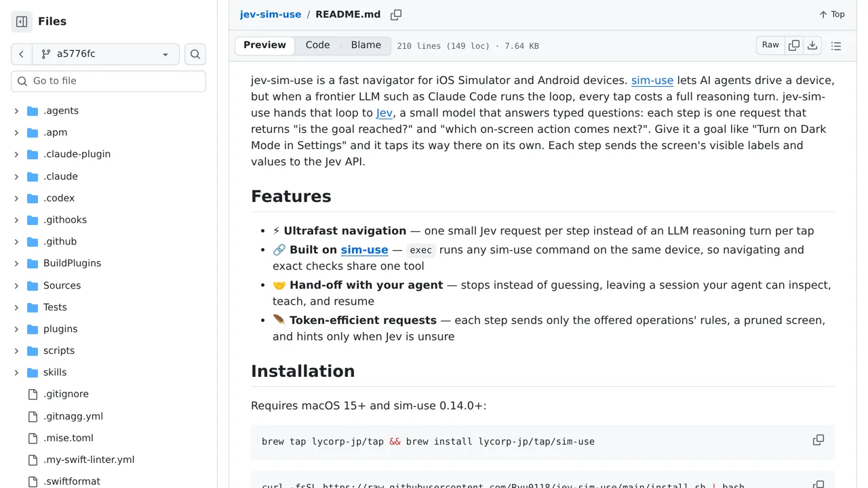Open the a5776fc branch dropdown
Screen dimensions: 868x488
coord(106,54)
